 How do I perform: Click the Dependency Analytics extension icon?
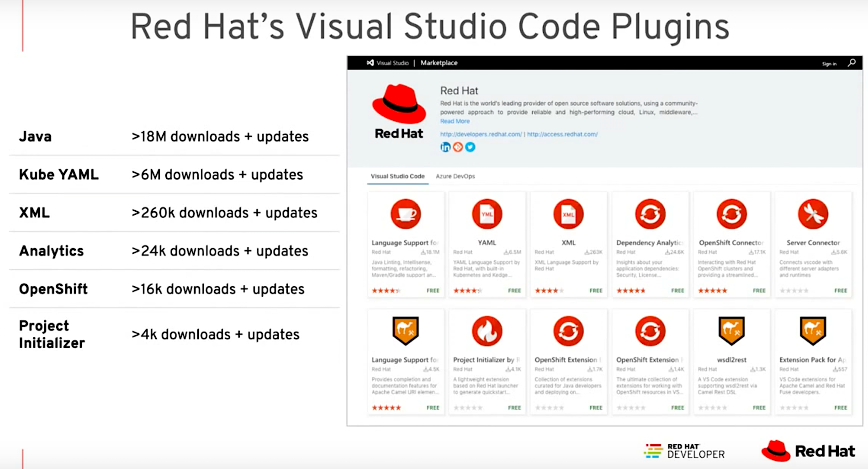[650, 214]
